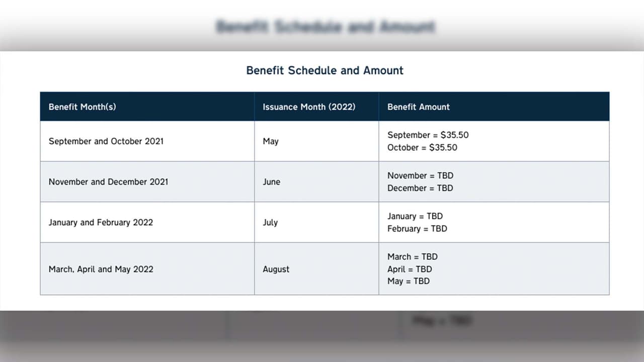Click the "November = TBD" line
The height and width of the screenshot is (362, 644).
[x=420, y=175]
